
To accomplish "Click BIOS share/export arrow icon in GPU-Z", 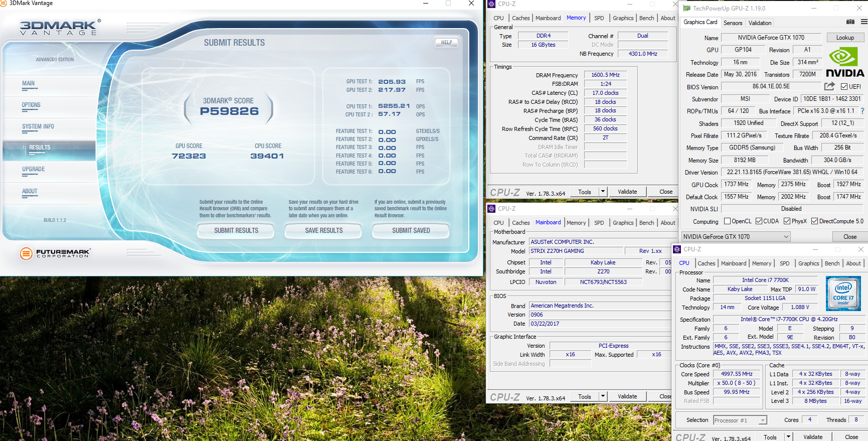I will [x=830, y=86].
